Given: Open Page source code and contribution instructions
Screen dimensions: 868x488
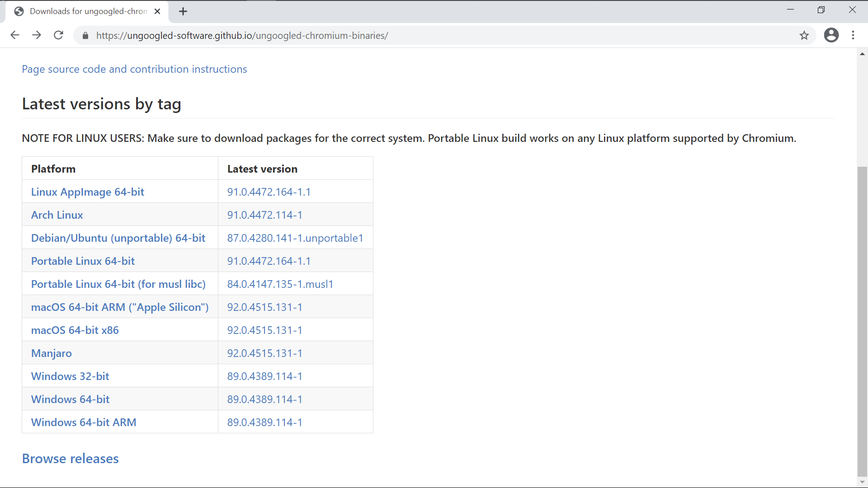Looking at the screenshot, I should pos(134,69).
